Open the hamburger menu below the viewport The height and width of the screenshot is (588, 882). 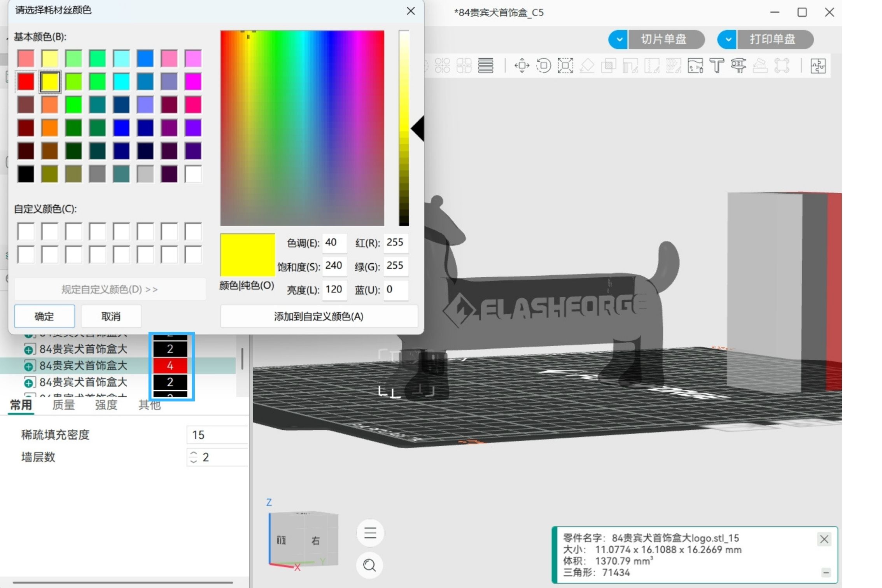tap(370, 532)
